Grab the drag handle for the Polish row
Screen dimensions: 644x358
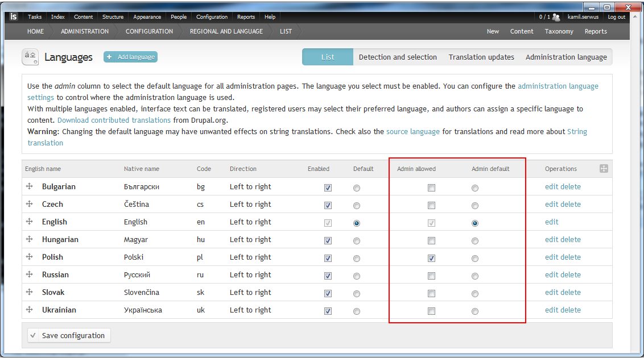pos(30,257)
